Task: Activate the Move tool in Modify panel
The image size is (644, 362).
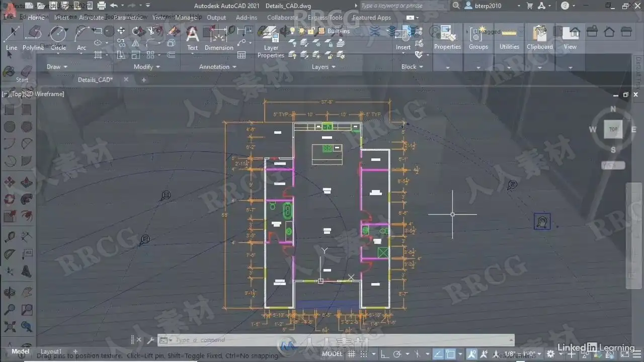Action: [x=121, y=31]
